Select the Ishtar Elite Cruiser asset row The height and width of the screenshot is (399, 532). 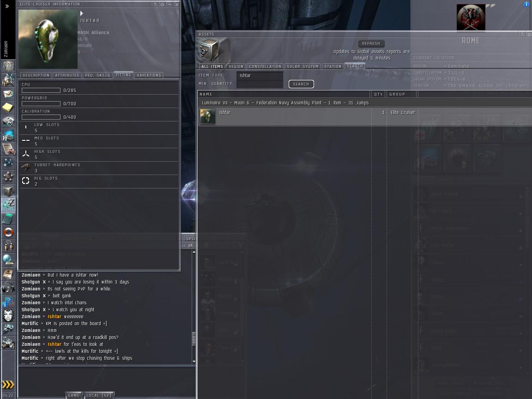pyautogui.click(x=364, y=116)
